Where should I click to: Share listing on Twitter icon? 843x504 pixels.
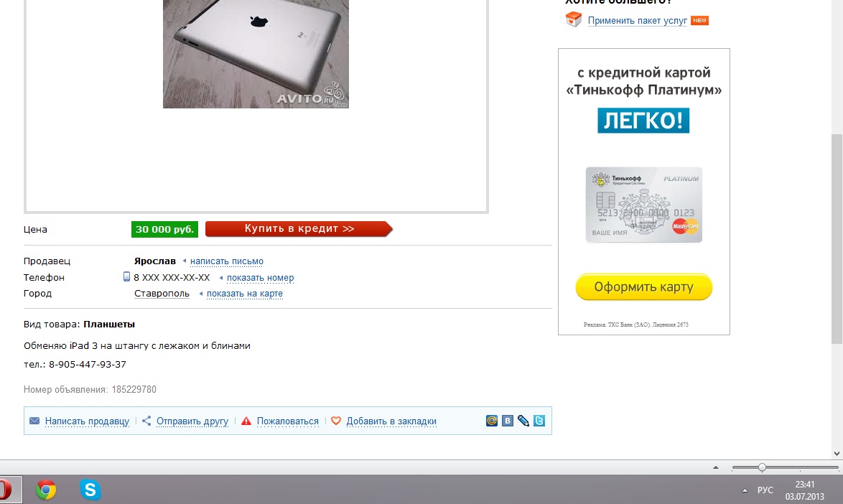click(539, 421)
